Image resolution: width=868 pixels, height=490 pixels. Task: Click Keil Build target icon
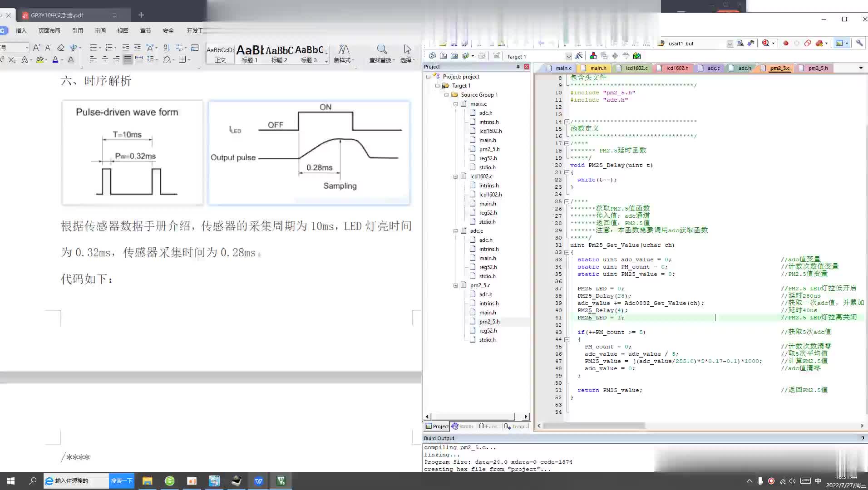click(443, 56)
